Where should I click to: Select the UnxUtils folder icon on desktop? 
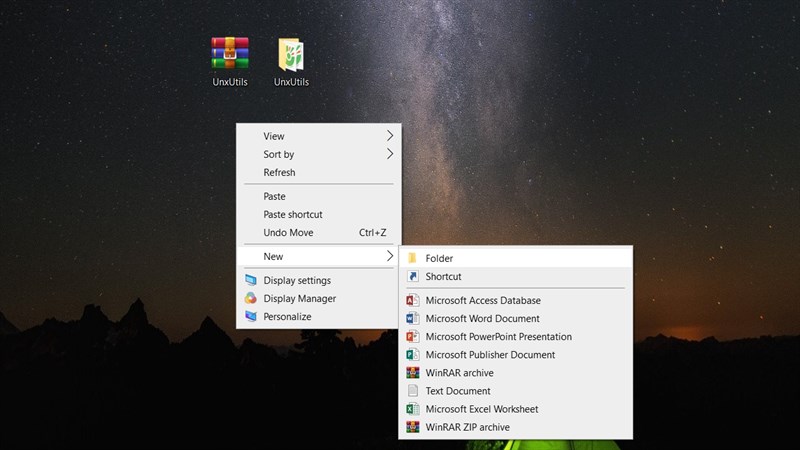click(x=291, y=55)
